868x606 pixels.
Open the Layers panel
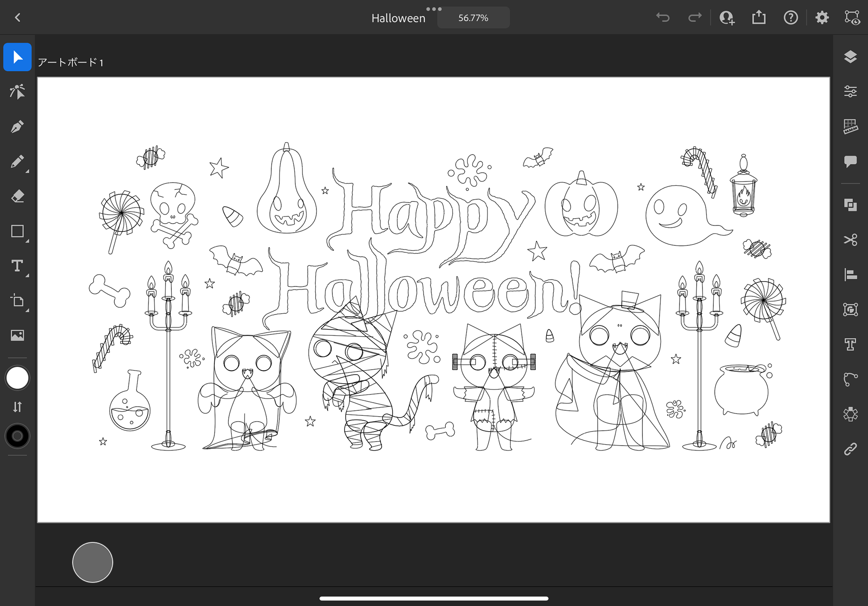point(850,57)
